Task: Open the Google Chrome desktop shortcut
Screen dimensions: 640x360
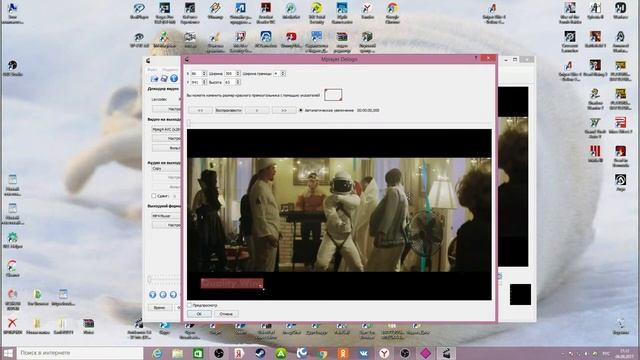Action: pos(392,12)
